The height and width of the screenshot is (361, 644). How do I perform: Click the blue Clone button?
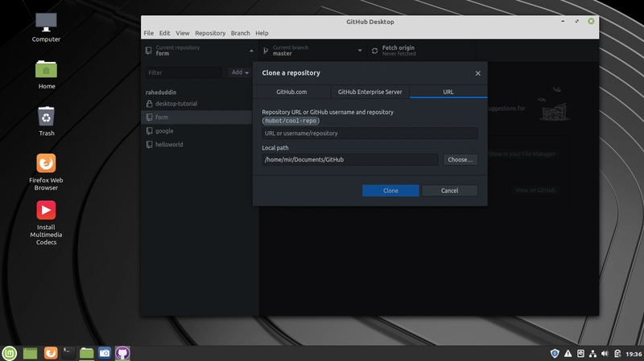(390, 191)
